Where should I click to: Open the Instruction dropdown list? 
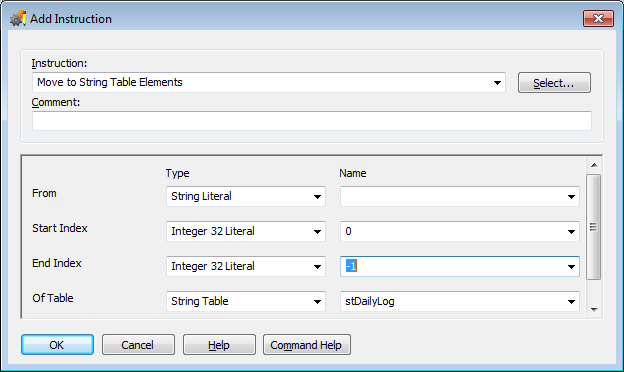point(497,82)
